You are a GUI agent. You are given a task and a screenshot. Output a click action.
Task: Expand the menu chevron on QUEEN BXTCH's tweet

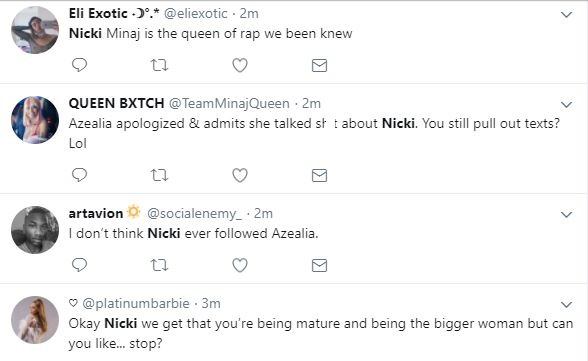coord(566,105)
